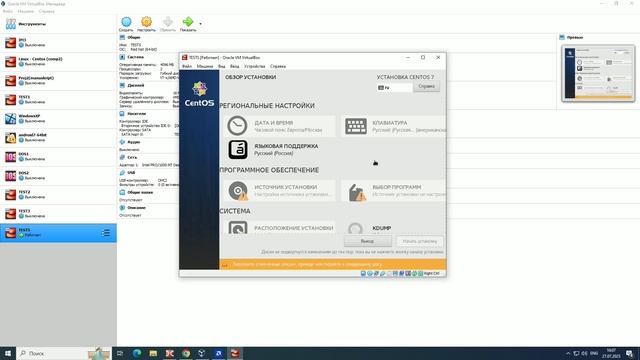640x360 pixels.
Task: Click the Сеть section icon
Action: pyautogui.click(x=122, y=157)
